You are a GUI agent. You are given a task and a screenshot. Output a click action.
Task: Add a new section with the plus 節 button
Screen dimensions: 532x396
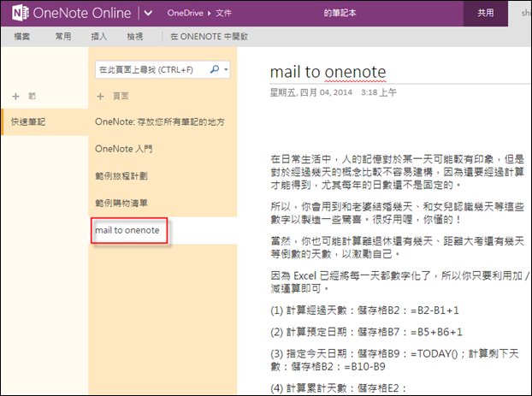[x=24, y=97]
